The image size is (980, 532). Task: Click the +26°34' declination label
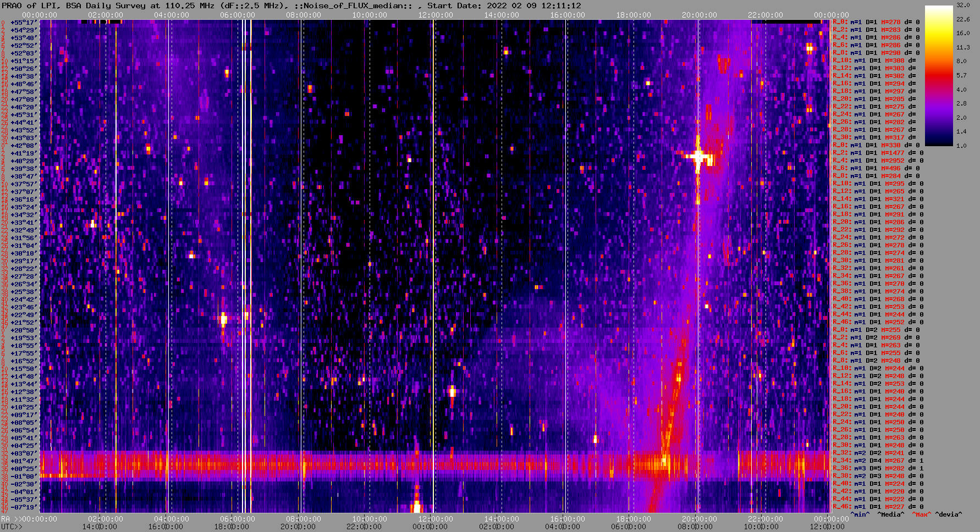pyautogui.click(x=24, y=284)
